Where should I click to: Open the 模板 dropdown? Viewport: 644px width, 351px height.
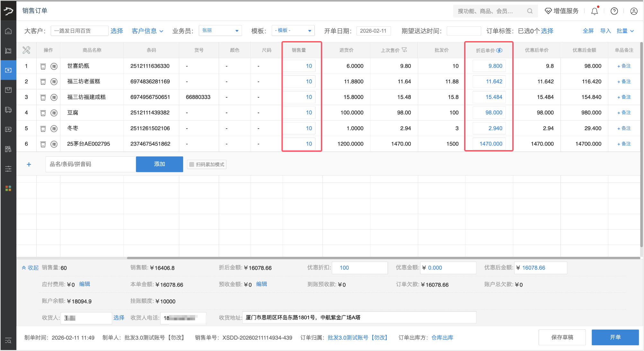click(293, 31)
